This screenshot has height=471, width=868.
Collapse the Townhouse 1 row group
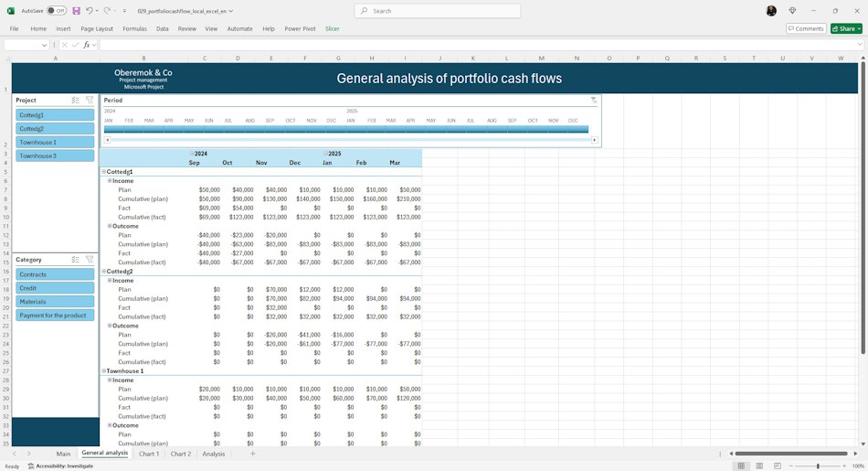pyautogui.click(x=103, y=371)
